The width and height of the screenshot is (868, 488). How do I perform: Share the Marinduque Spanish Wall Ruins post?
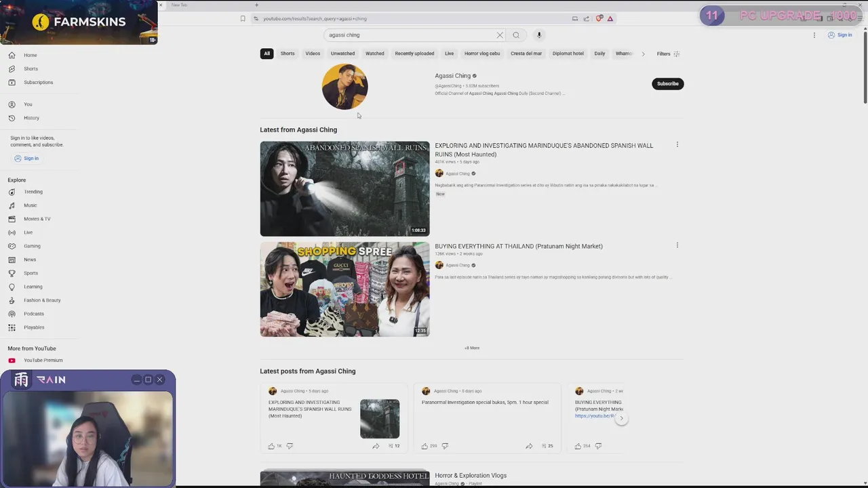376,446
